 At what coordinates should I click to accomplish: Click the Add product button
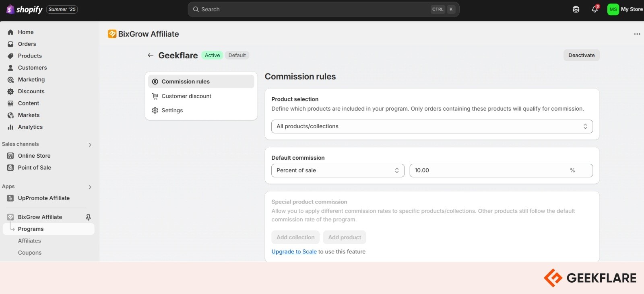(x=345, y=237)
